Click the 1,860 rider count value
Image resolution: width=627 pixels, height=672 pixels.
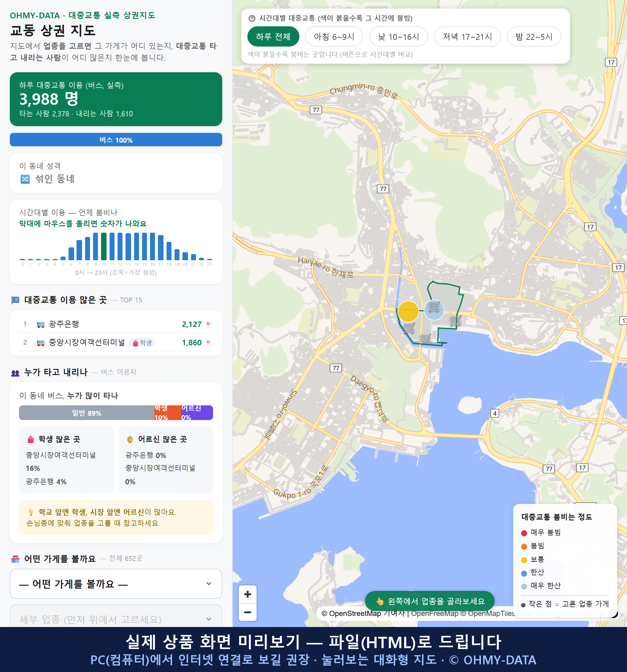pos(192,343)
